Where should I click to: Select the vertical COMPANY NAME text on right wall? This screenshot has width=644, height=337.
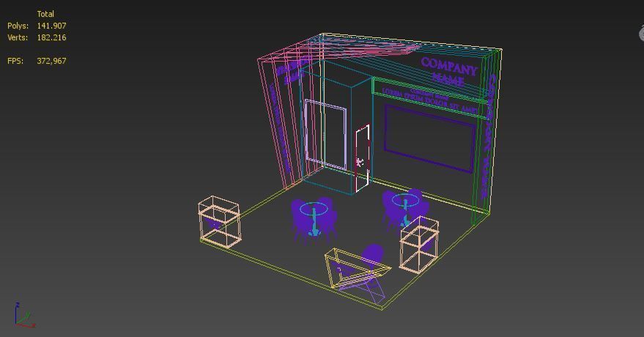pyautogui.click(x=489, y=136)
